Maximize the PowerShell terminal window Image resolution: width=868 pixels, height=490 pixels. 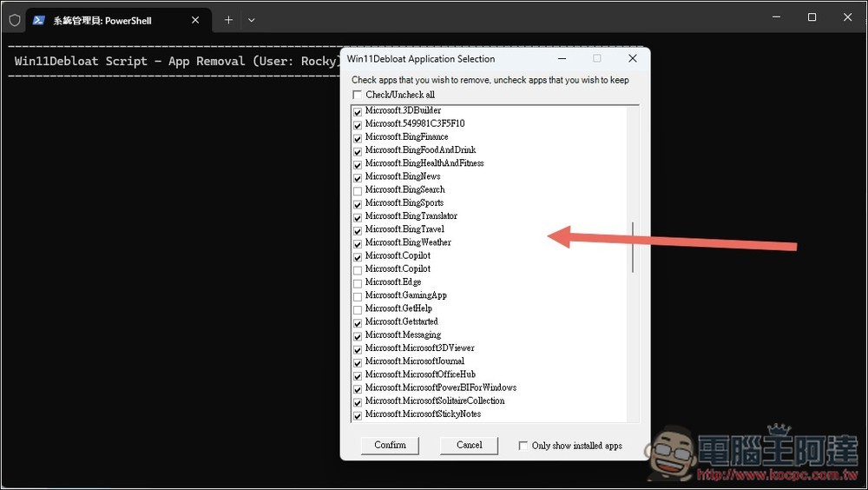pyautogui.click(x=812, y=17)
